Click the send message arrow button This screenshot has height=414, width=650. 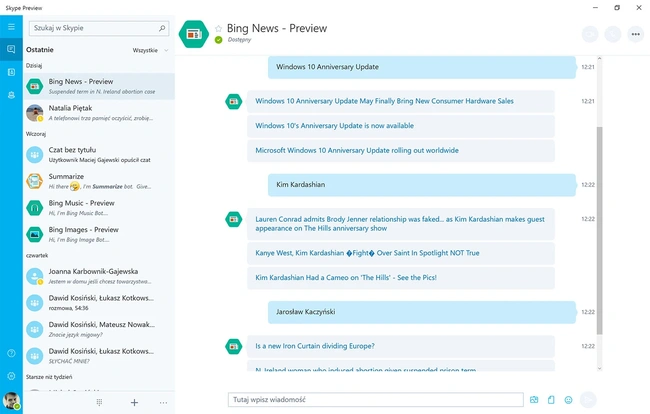point(588,399)
